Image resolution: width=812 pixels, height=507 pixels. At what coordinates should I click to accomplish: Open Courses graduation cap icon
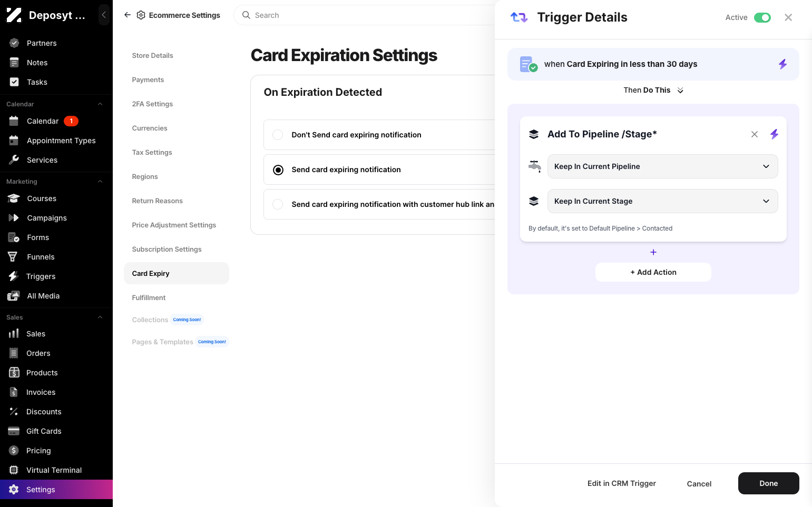click(14, 198)
